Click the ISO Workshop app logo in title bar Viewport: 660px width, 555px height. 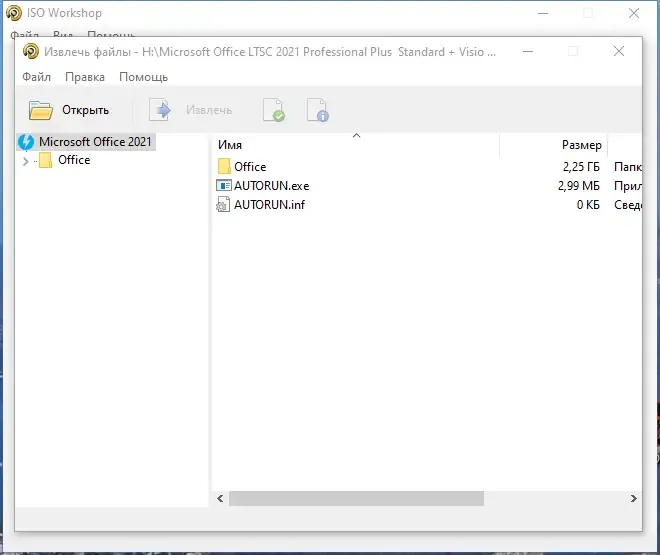tap(14, 13)
